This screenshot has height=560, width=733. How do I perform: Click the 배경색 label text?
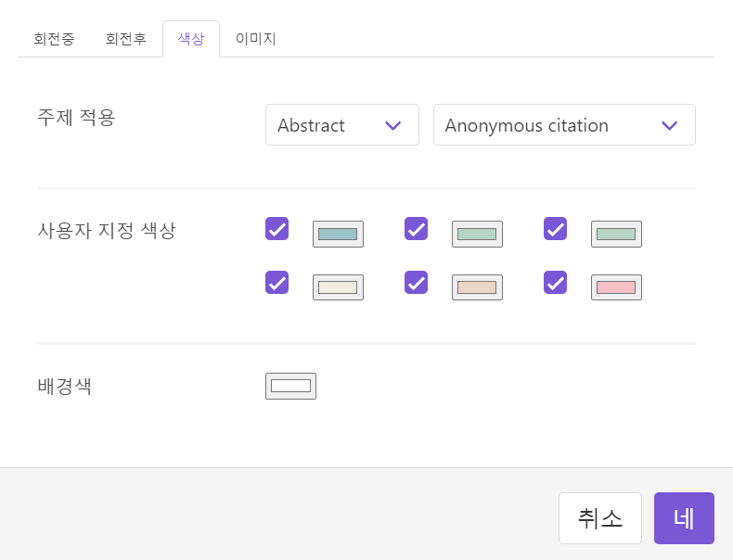tap(65, 386)
